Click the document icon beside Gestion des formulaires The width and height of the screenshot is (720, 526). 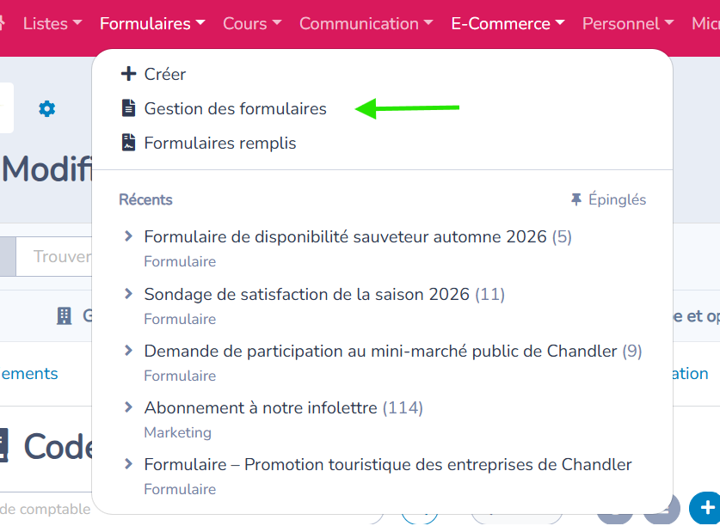(x=129, y=108)
